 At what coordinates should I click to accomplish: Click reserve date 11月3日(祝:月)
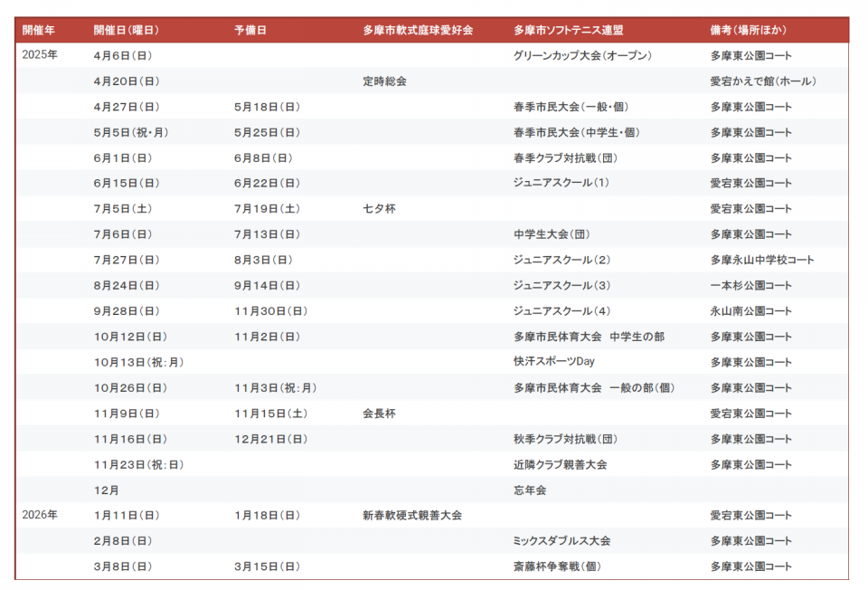tap(276, 388)
